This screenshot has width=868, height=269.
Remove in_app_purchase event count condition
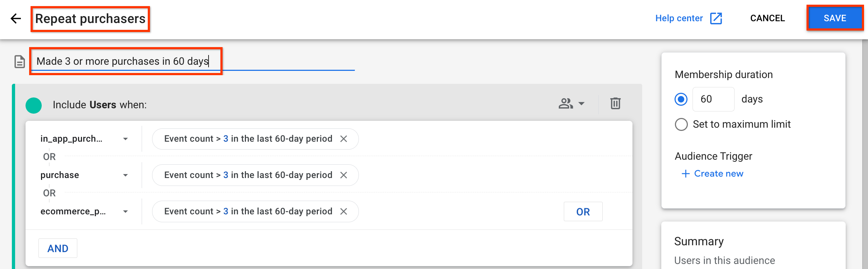point(344,139)
